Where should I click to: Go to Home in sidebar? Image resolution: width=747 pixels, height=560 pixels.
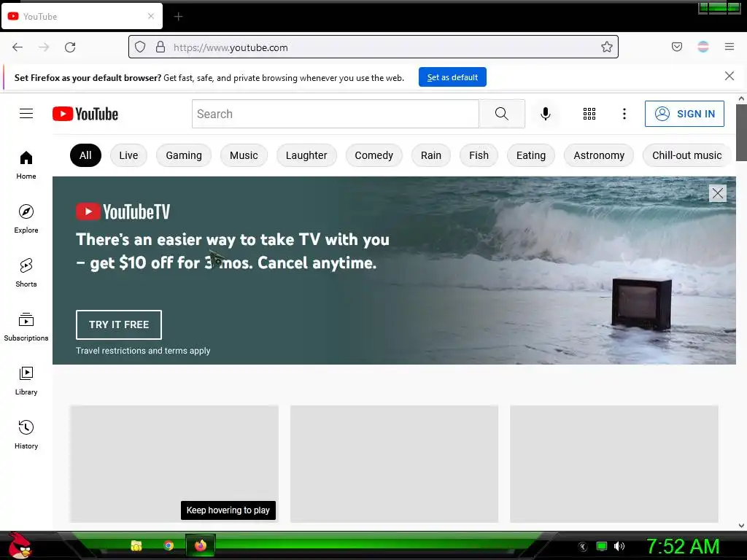(x=26, y=166)
